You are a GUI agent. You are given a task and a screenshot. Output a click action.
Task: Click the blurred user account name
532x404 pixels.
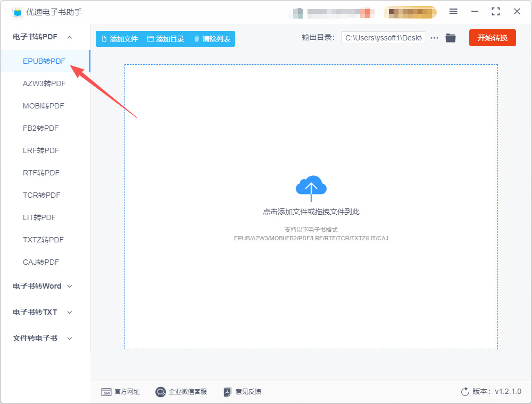point(340,13)
